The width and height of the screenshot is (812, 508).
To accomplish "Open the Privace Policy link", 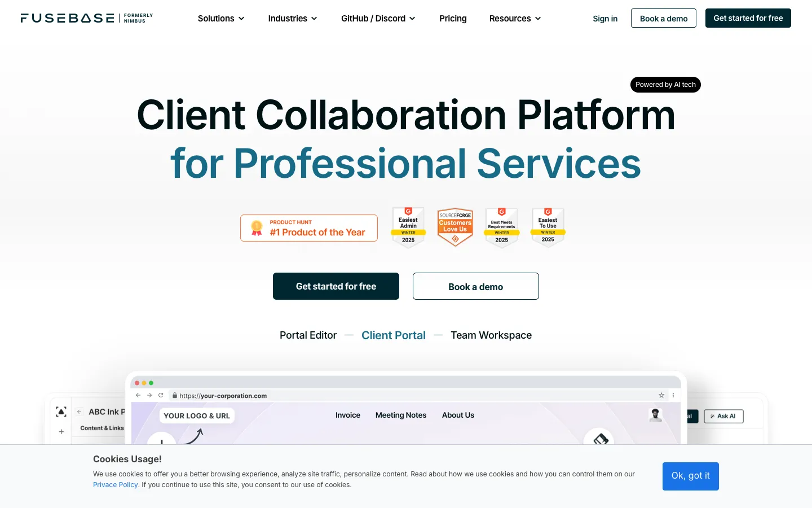I will pos(116,485).
